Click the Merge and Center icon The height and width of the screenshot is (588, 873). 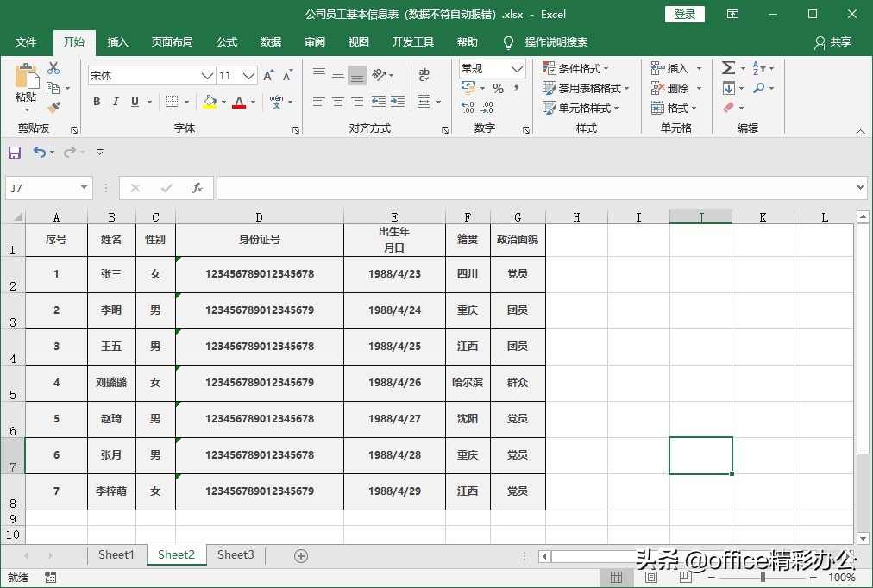coord(424,103)
